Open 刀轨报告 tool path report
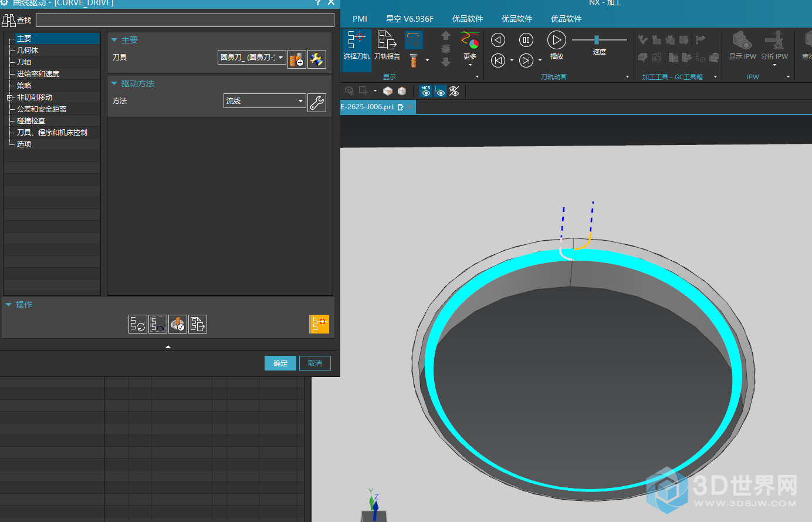812x522 pixels. (x=387, y=45)
